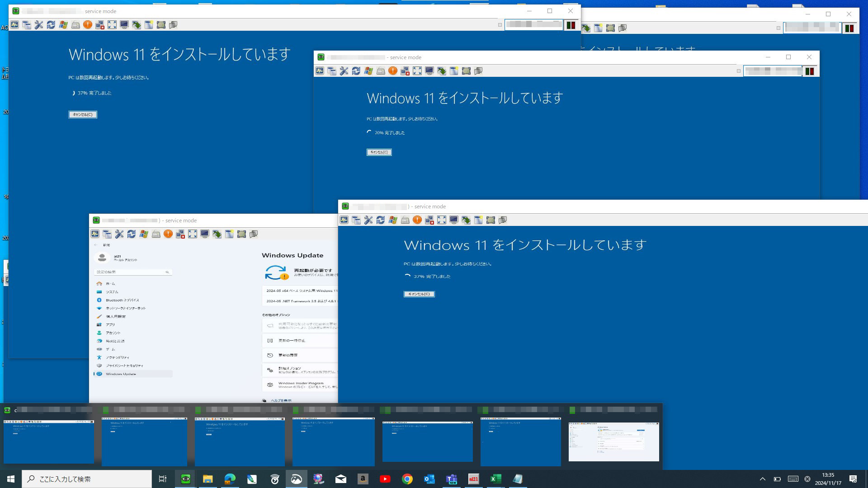Open アクセシビリティ in Settings sidebar
The width and height of the screenshot is (868, 488).
tap(133, 357)
